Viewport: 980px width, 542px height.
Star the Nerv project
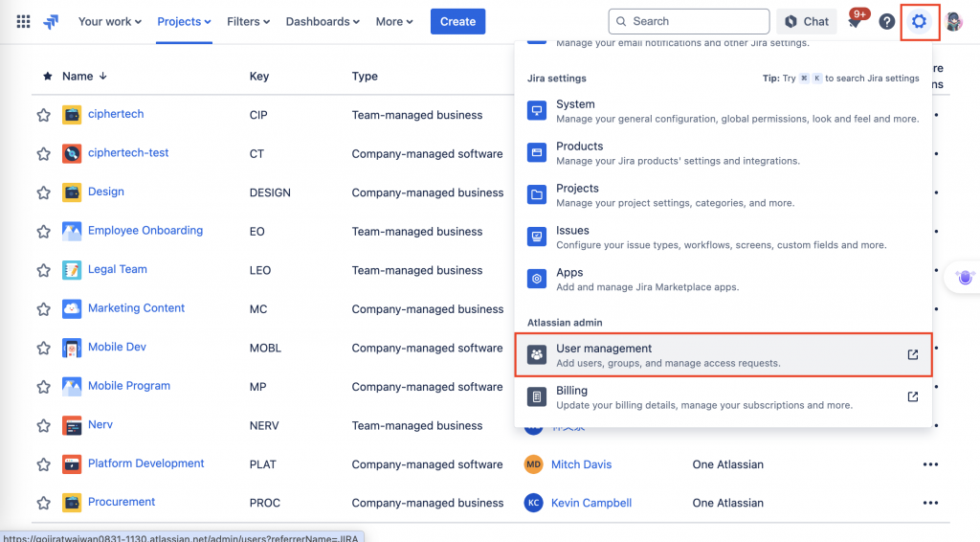[43, 426]
